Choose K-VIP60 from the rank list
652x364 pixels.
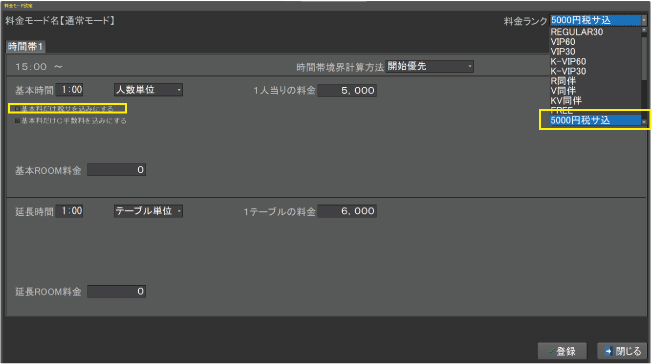coord(595,62)
